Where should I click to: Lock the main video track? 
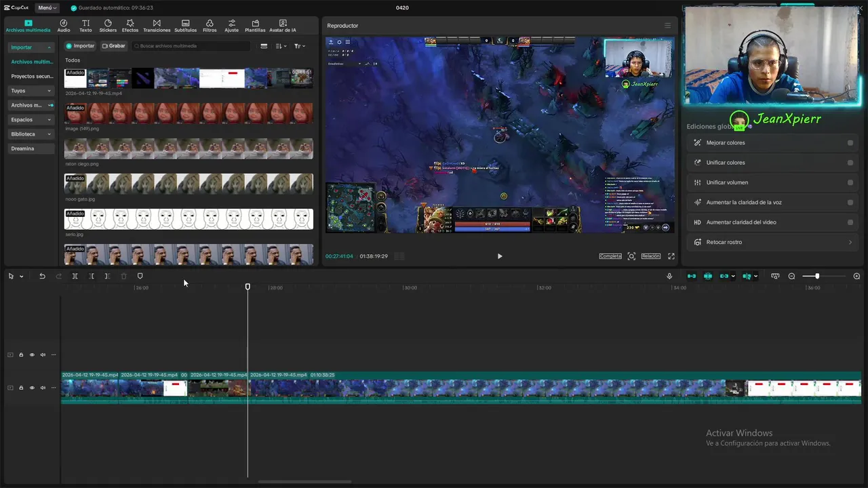coord(21,388)
